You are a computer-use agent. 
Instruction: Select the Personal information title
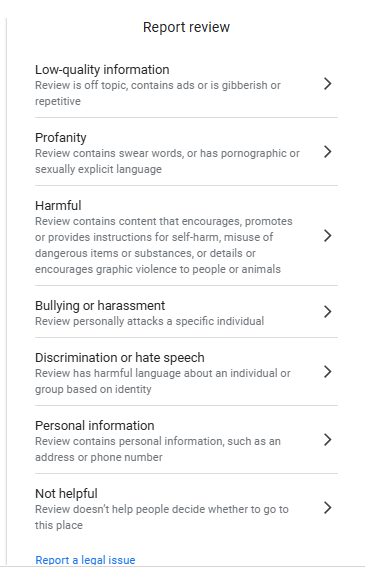(95, 426)
